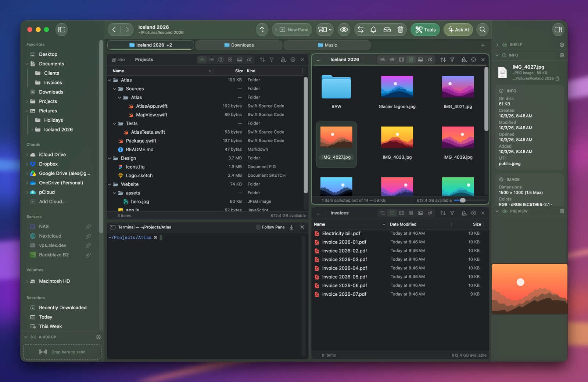Expand iCloud Drive in the sidebar
This screenshot has height=382, width=588.
[x=27, y=155]
